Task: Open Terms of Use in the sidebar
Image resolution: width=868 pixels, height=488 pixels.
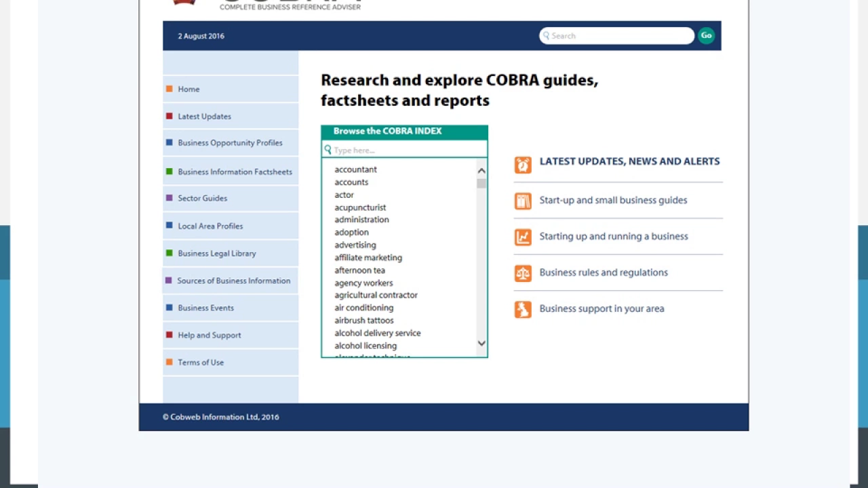Action: (231, 362)
